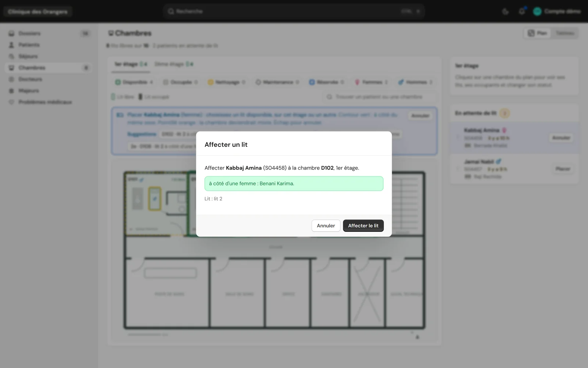Click the 'En attente de lit' heading
This screenshot has width=588, height=368.
pyautogui.click(x=476, y=113)
